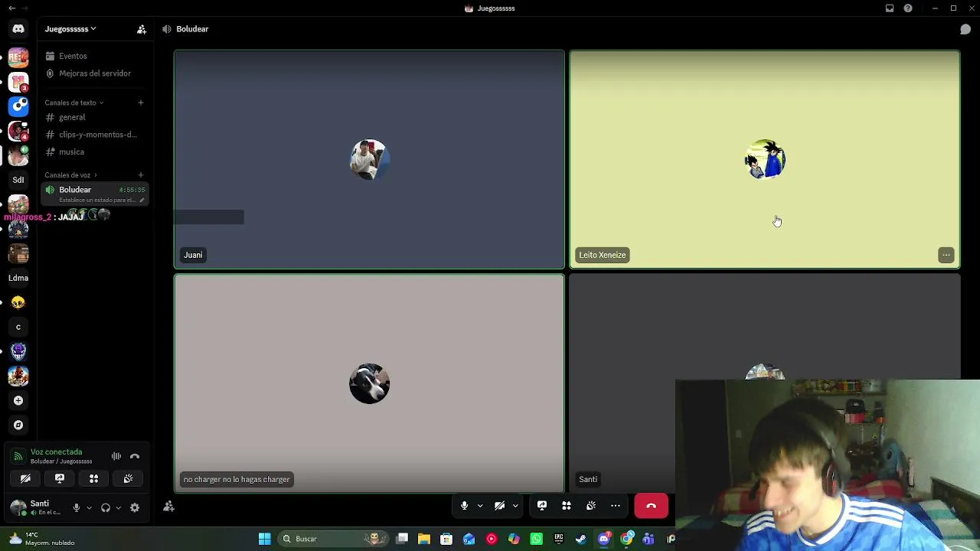Open the musica text channel

tap(95, 152)
